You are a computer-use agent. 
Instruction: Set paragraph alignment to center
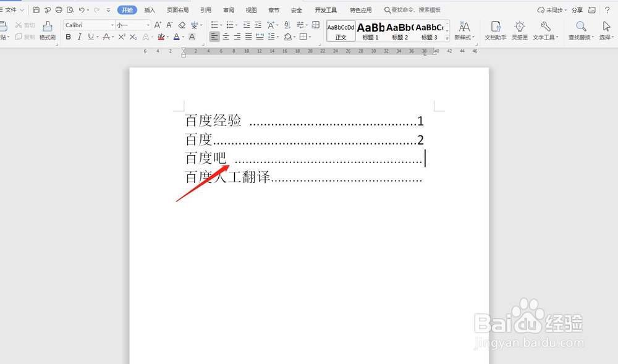(226, 36)
